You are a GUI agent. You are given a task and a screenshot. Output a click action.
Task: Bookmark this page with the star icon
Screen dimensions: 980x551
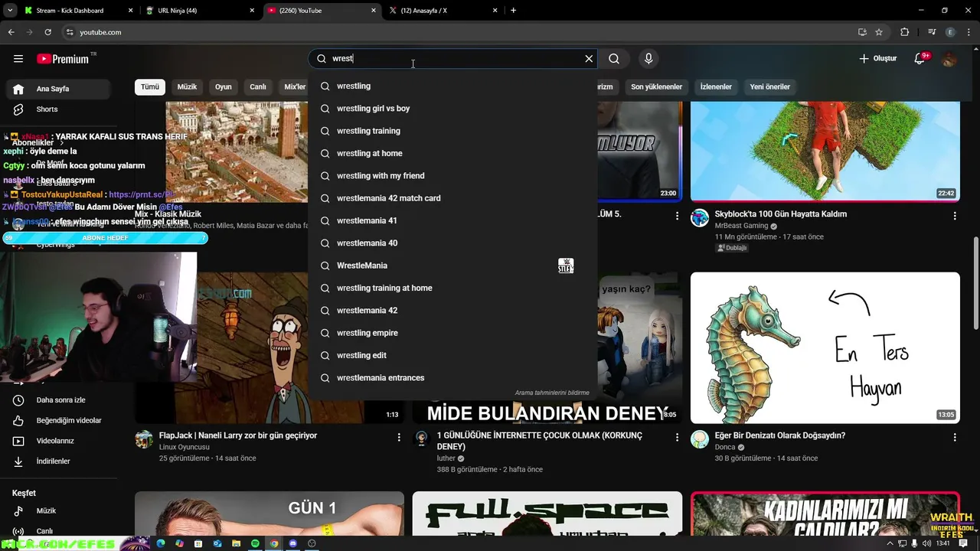click(x=879, y=32)
